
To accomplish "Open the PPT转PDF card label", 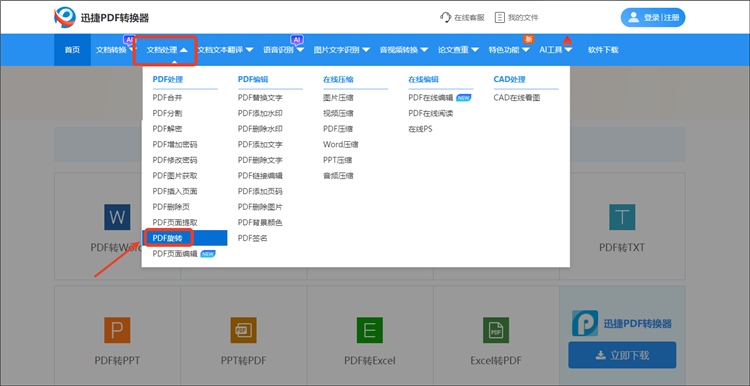I will pyautogui.click(x=243, y=360).
